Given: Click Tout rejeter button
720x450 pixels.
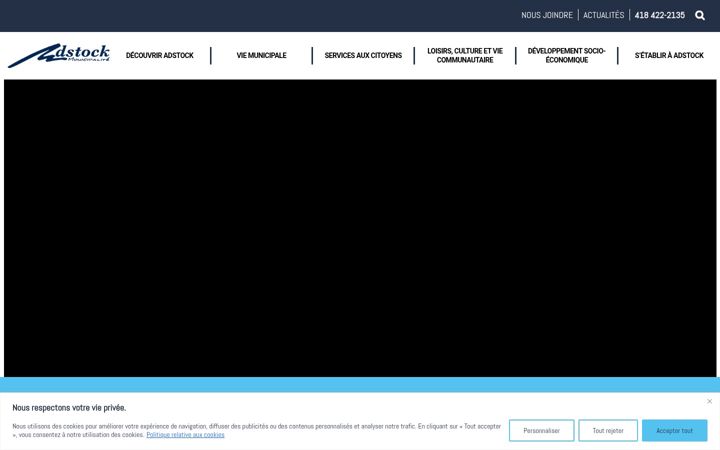Looking at the screenshot, I should 608,431.
